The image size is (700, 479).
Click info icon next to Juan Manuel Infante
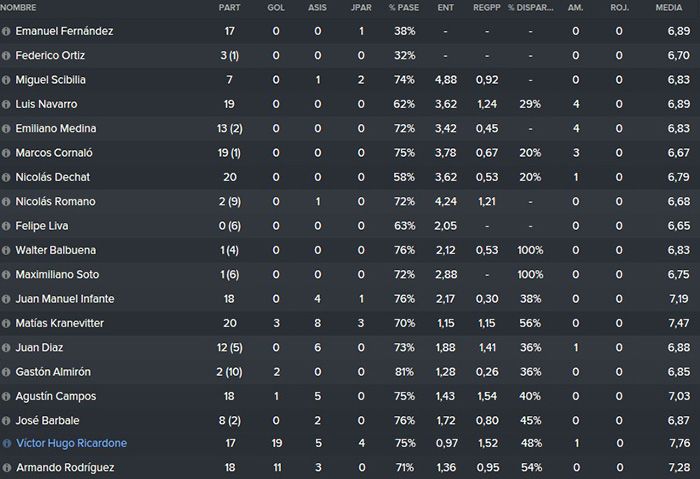point(6,299)
